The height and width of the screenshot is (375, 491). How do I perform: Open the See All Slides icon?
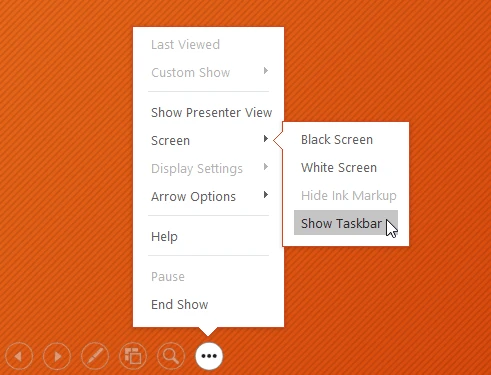tap(133, 356)
